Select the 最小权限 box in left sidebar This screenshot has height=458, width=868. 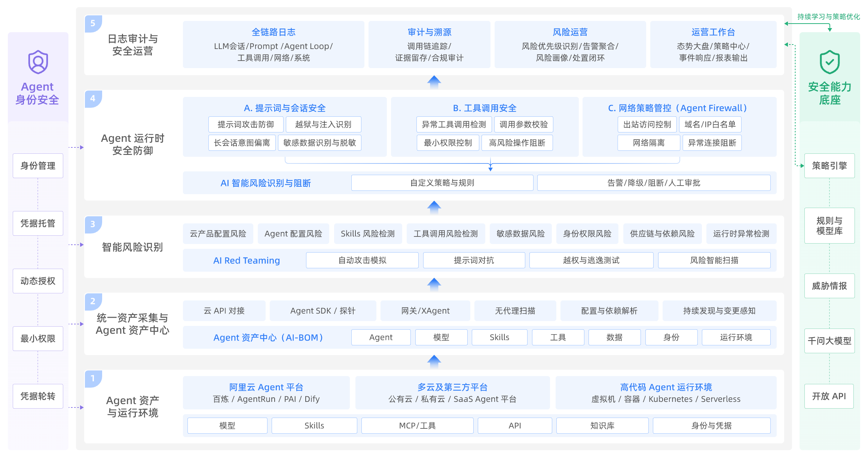[x=38, y=339]
